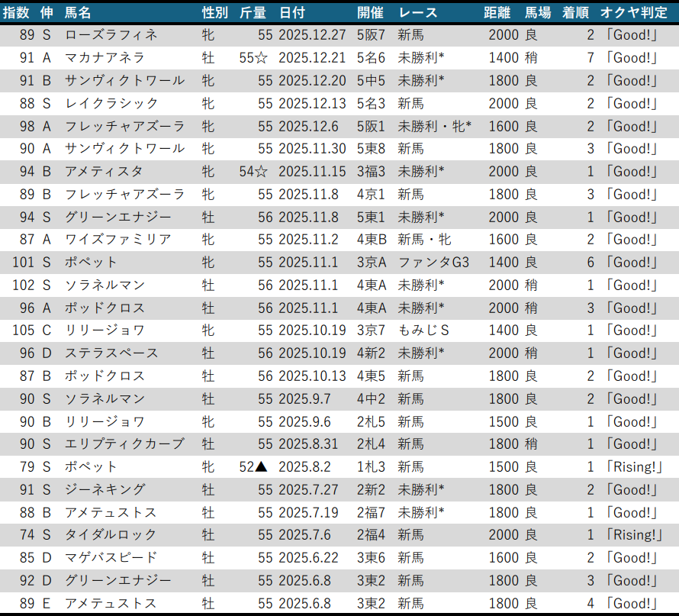Click the date 2025.12.27

[312, 35]
